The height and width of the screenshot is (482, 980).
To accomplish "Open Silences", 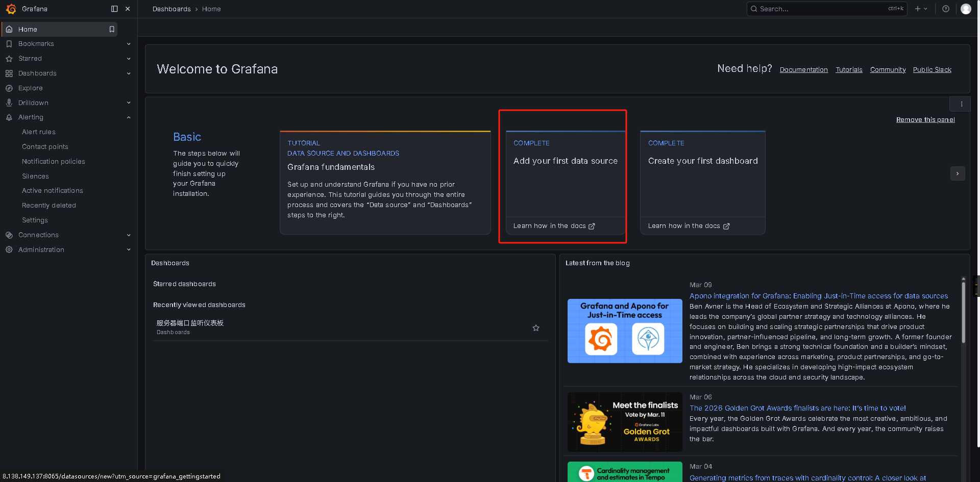I will [x=35, y=176].
